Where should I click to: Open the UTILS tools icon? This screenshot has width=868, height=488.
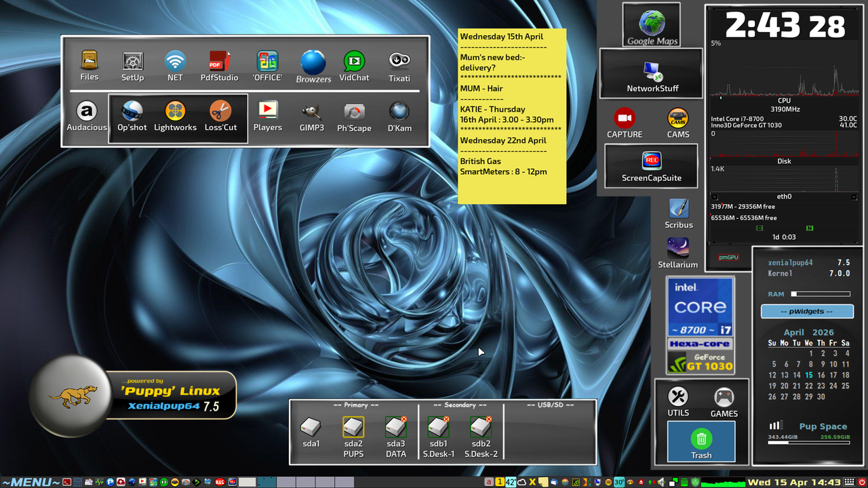[x=678, y=396]
